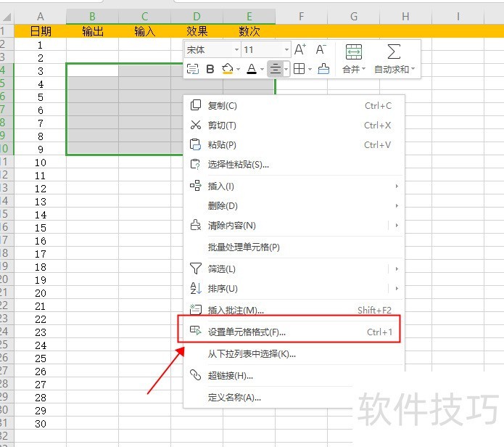
Task: Click the center alignment icon
Action: [x=275, y=69]
